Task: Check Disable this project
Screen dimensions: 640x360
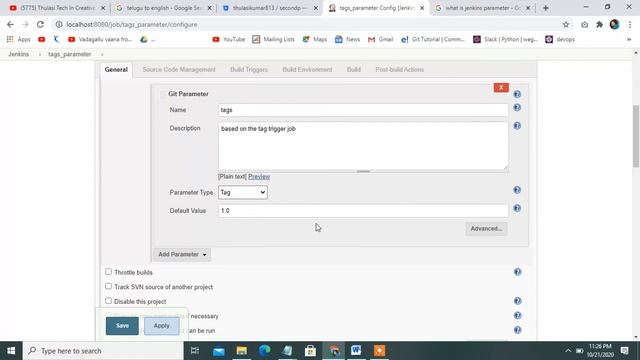Action: 108,301
